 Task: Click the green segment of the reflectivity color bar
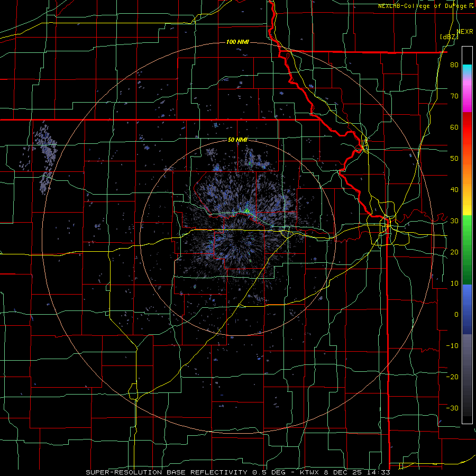tap(467, 250)
